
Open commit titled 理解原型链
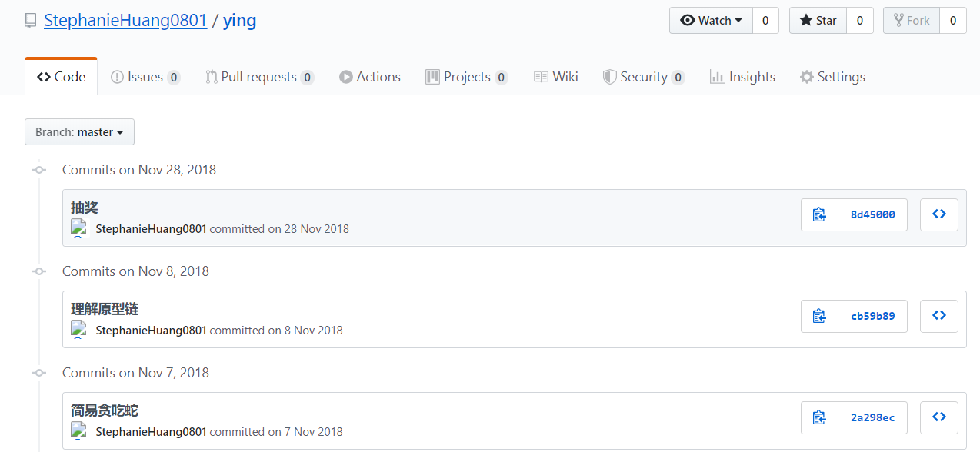click(105, 309)
